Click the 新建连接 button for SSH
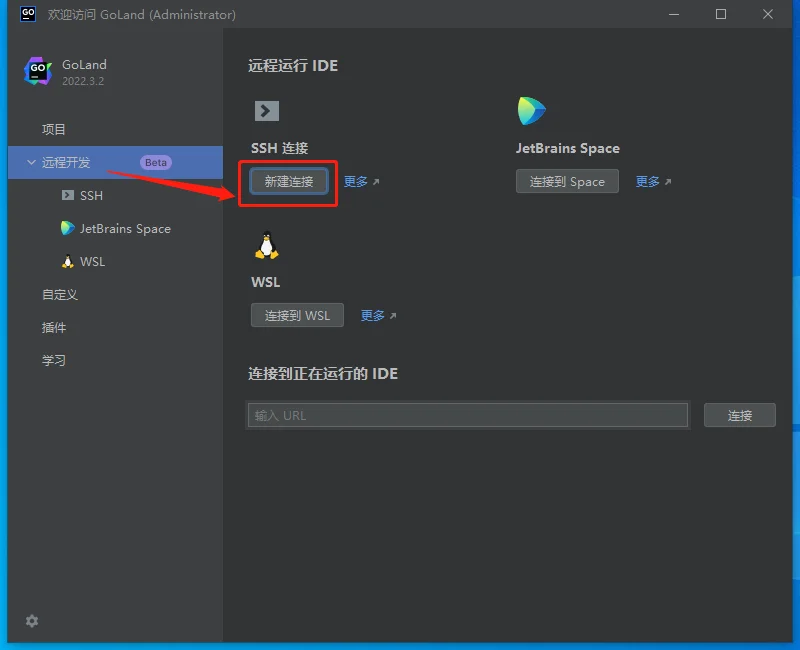800x650 pixels. (x=289, y=181)
